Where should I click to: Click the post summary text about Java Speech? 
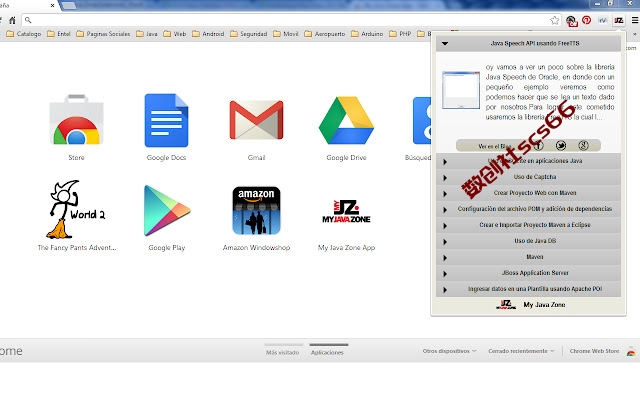click(550, 92)
